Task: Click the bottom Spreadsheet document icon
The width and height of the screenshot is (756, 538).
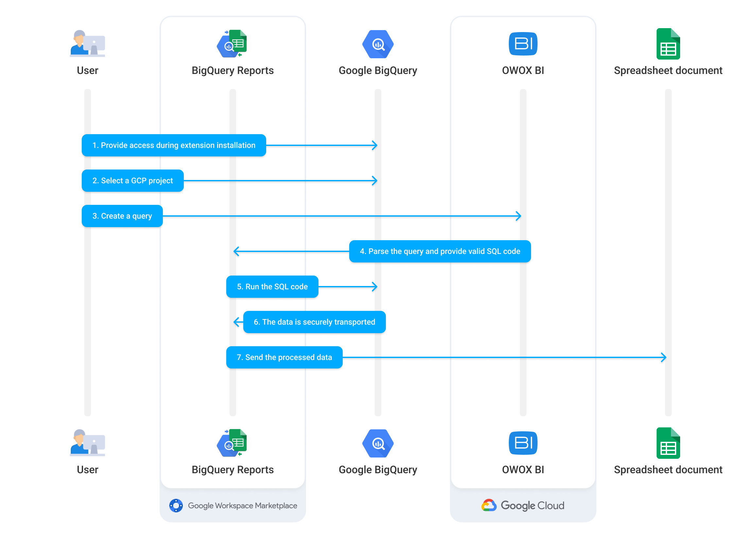Action: click(668, 443)
